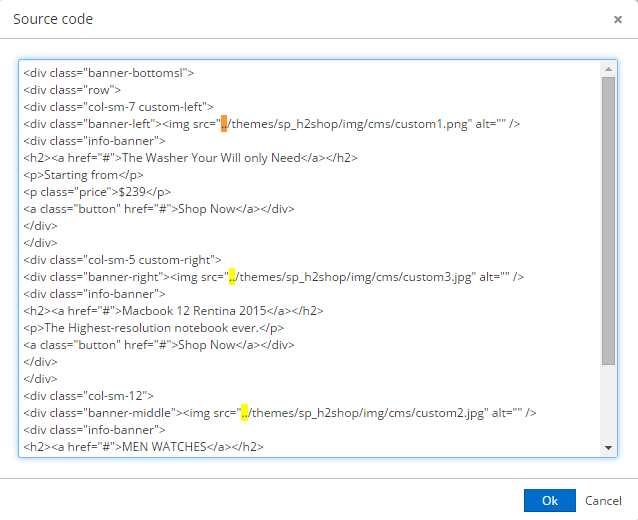Screen dimensions: 638x520
Task: Click the orange highlighted dots before custom1.png path
Action: (x=224, y=124)
